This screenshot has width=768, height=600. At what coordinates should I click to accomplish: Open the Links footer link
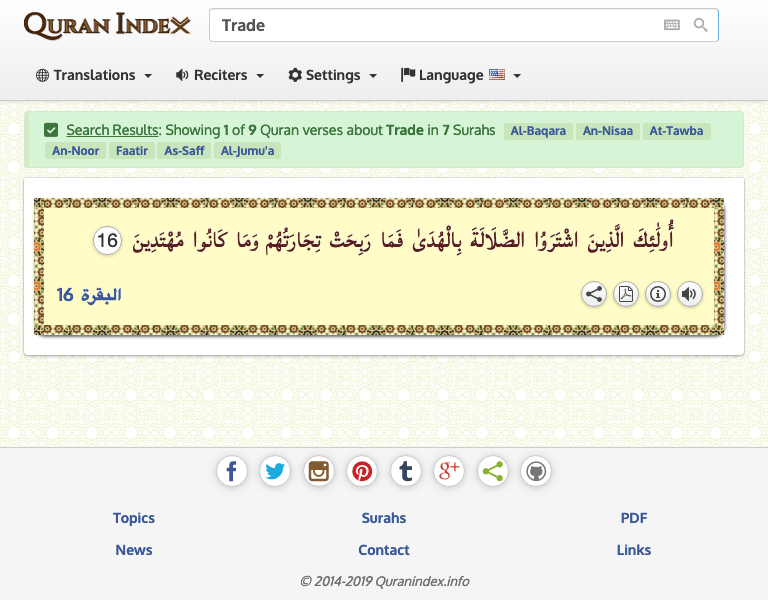tap(634, 550)
